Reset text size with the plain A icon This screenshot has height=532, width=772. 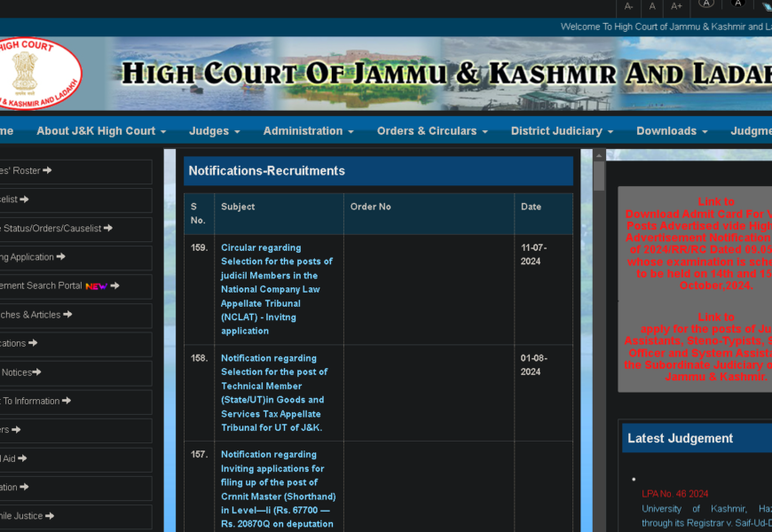(652, 6)
